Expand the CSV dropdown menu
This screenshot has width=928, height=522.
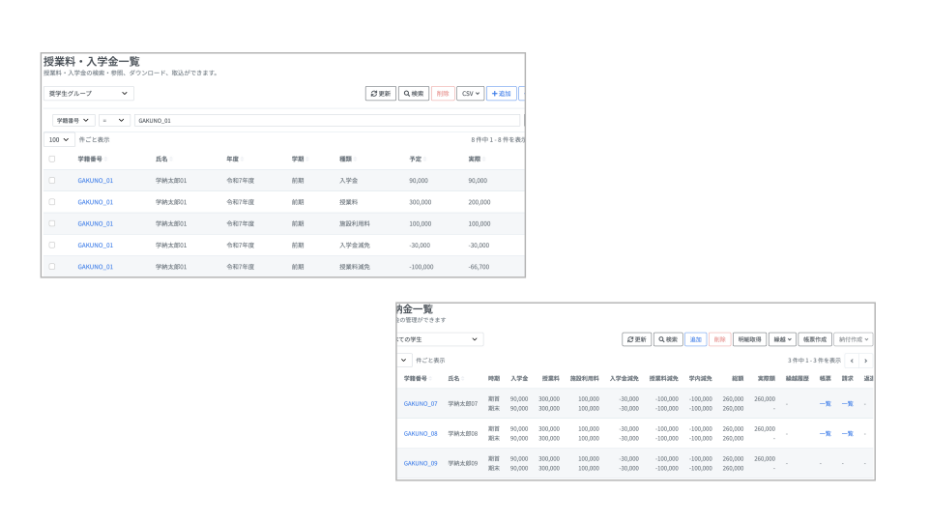(x=470, y=93)
